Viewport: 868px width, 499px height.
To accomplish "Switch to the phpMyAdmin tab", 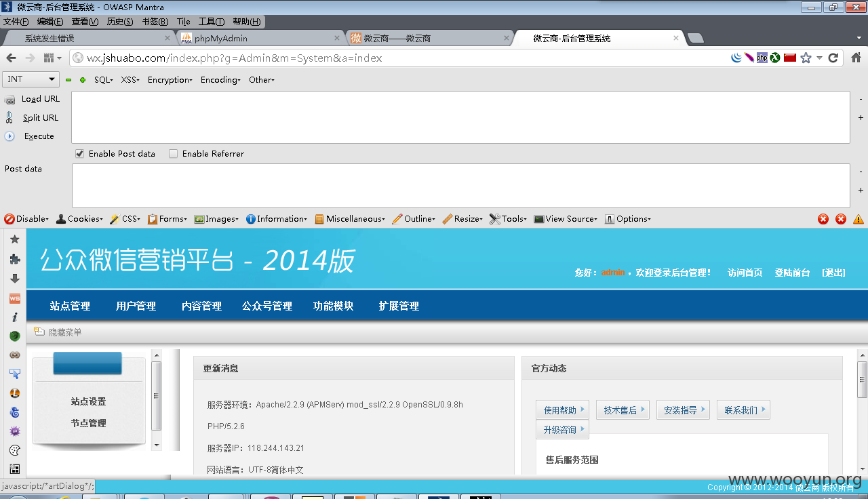I will click(x=260, y=39).
